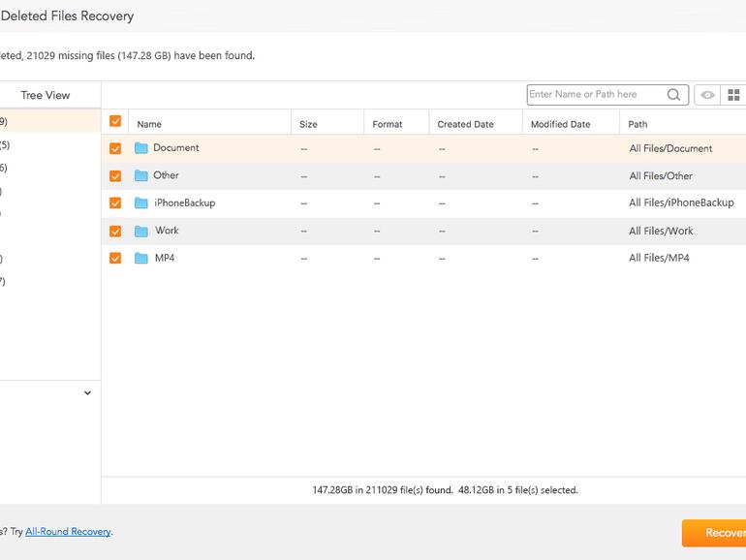
Task: Click the search magnifier icon
Action: point(673,95)
